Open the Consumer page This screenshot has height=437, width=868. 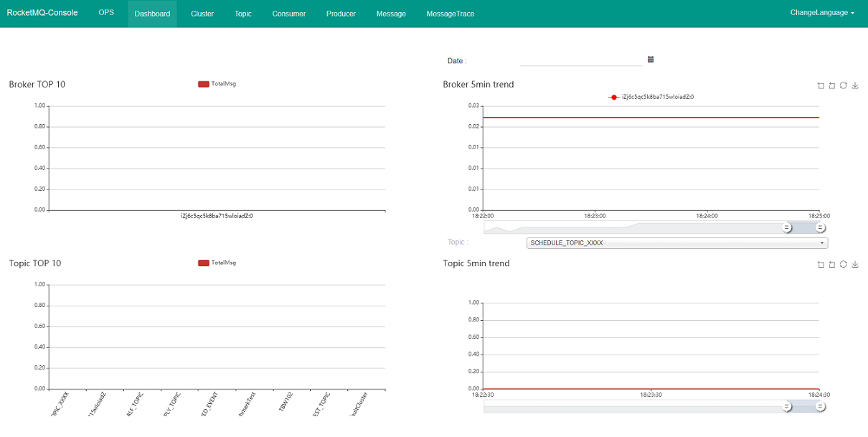tap(289, 14)
